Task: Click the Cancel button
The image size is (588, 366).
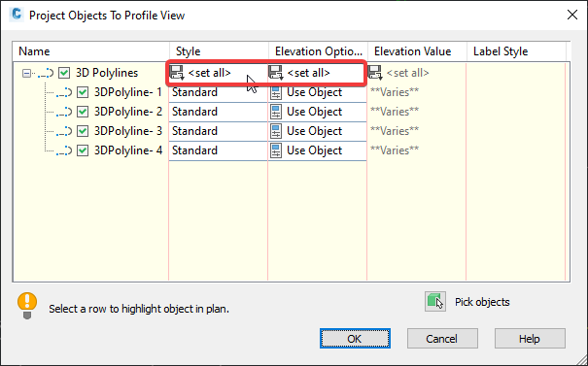Action: [442, 339]
